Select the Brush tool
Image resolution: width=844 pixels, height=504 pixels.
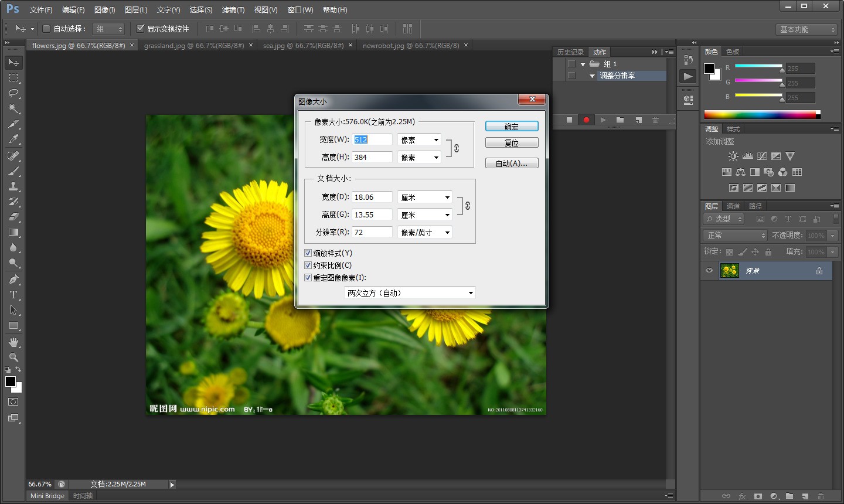13,171
